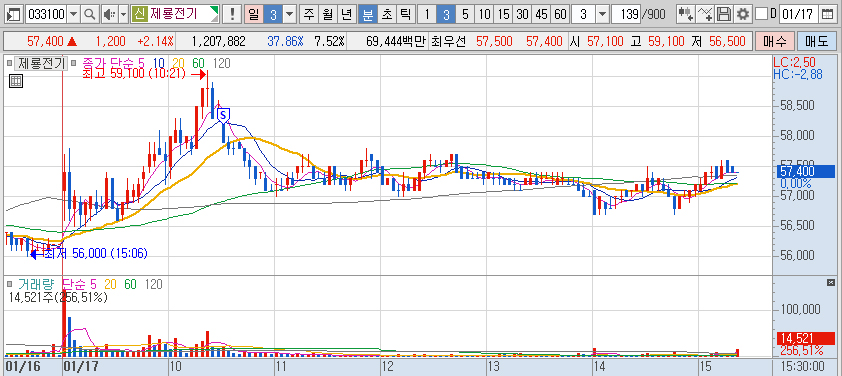Click the 제룡전기 stock name field
This screenshot has height=376, width=842.
click(176, 15)
